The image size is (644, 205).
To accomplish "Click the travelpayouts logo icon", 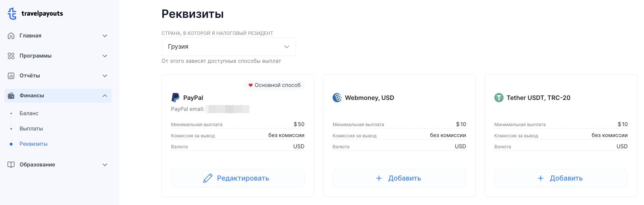I will click(x=12, y=14).
